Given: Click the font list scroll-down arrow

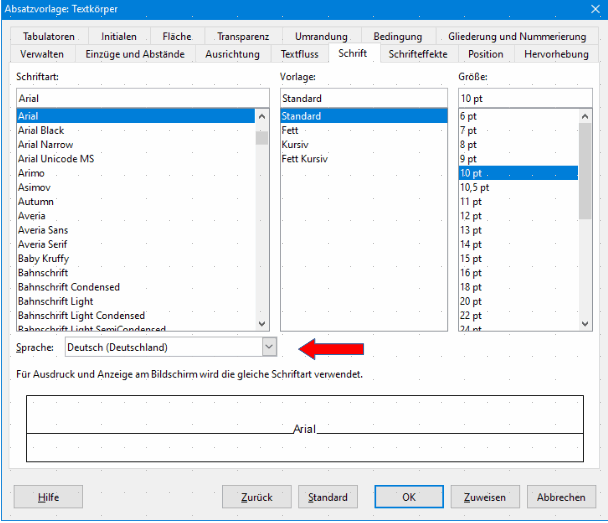Looking at the screenshot, I should tap(262, 323).
